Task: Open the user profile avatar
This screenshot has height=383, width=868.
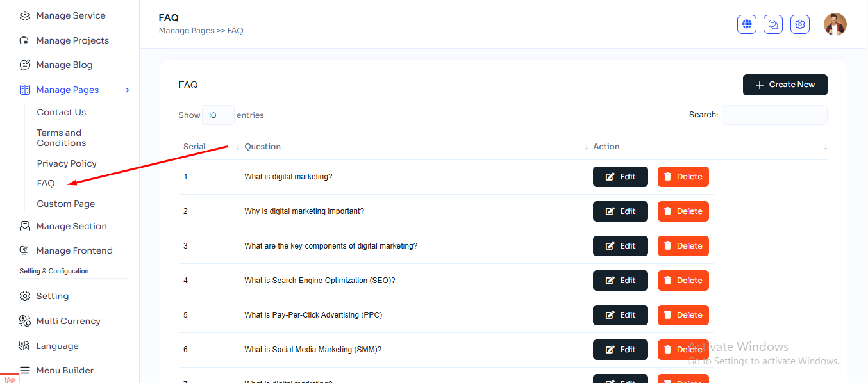Action: coord(835,24)
